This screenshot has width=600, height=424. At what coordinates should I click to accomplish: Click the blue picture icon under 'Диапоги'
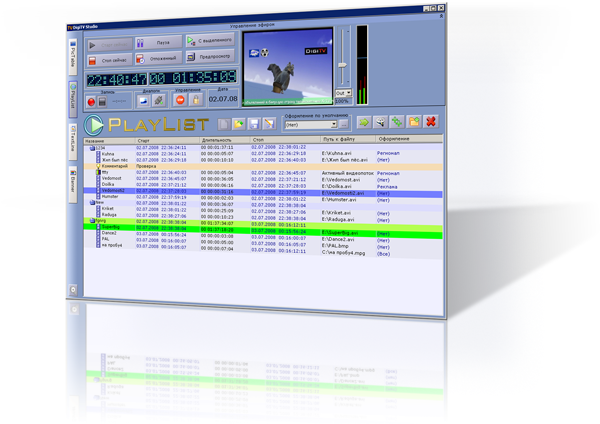coord(143,101)
